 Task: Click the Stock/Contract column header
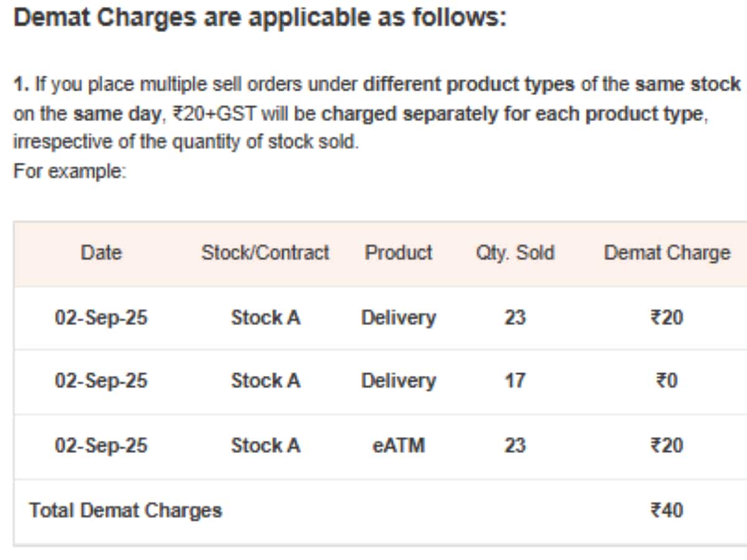point(265,253)
